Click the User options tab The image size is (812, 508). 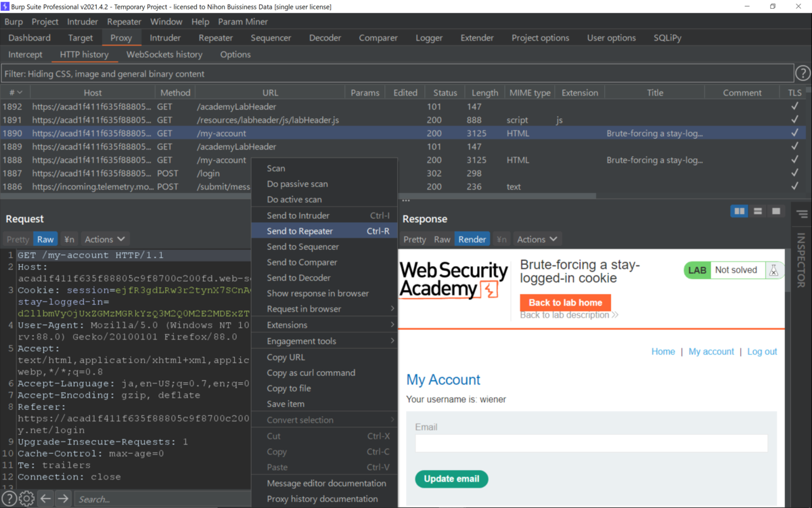pyautogui.click(x=611, y=38)
